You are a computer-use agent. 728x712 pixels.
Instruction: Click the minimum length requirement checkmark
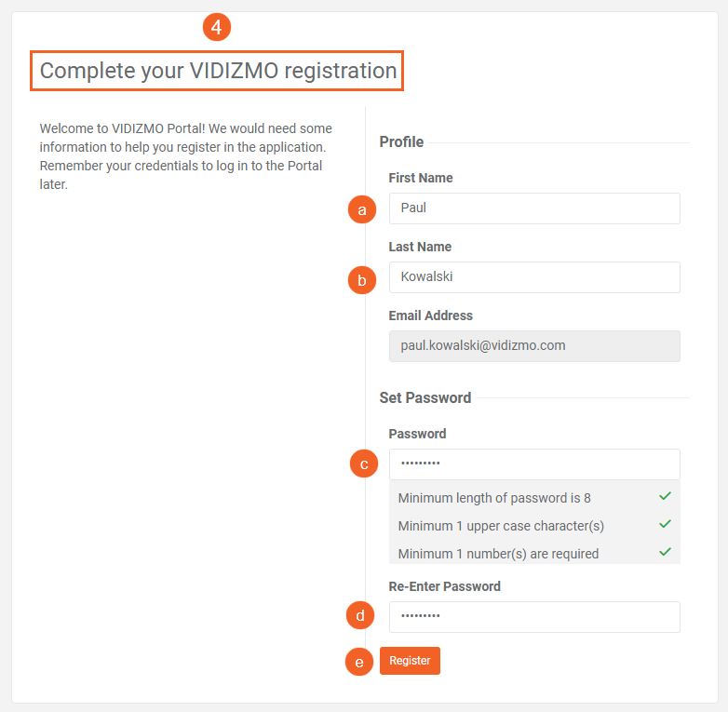tap(665, 497)
